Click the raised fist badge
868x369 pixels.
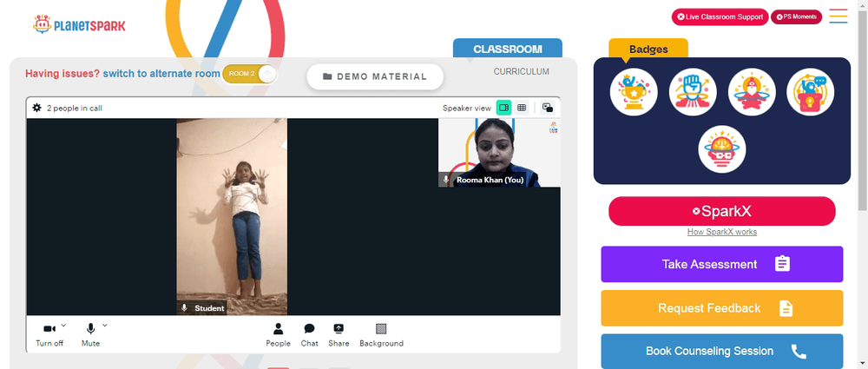[x=693, y=92]
